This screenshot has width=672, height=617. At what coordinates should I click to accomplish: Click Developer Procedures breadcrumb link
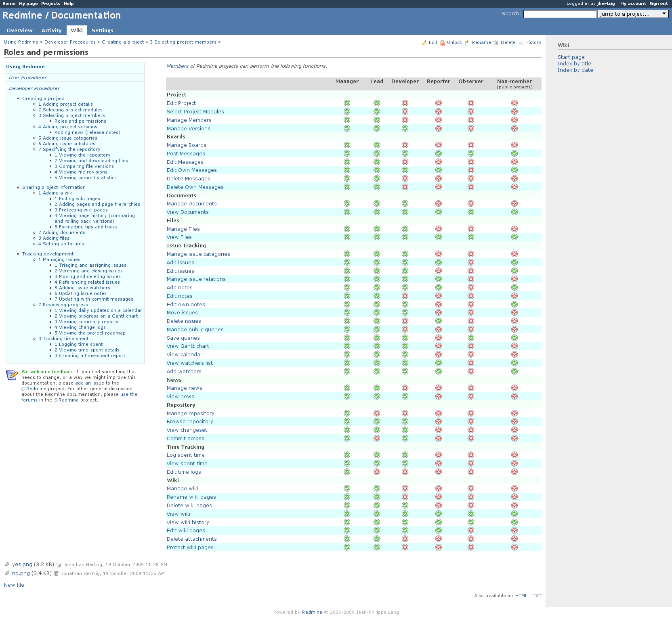[x=70, y=42]
